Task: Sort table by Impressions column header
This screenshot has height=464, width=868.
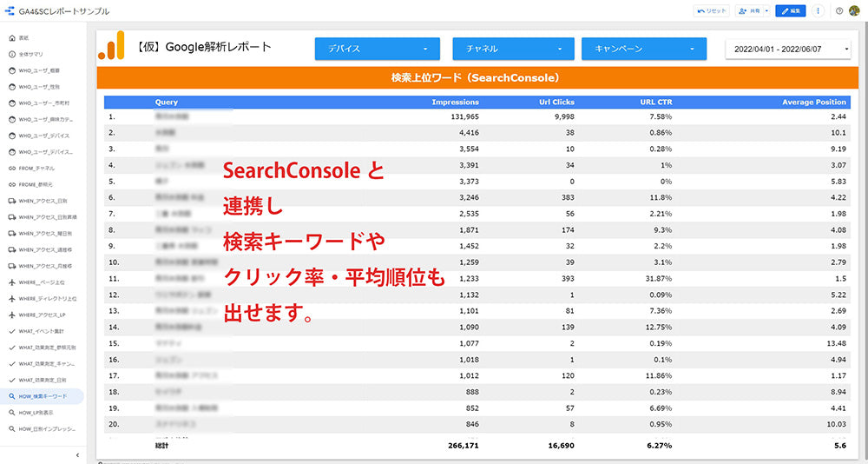Action: [455, 102]
